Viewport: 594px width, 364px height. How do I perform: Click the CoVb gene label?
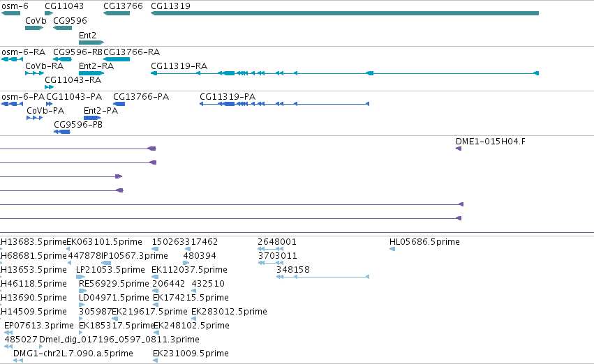click(x=36, y=20)
